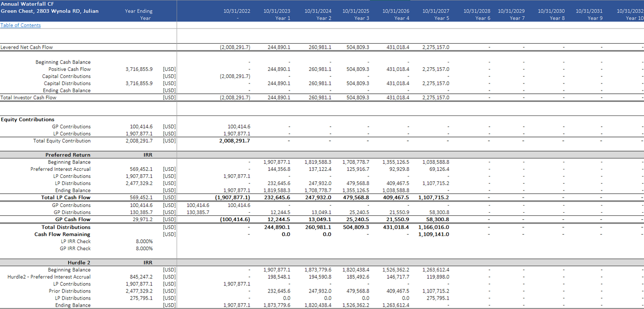The height and width of the screenshot is (309, 644).
Task: Select the Equity Contributions section heading
Action: 28,119
